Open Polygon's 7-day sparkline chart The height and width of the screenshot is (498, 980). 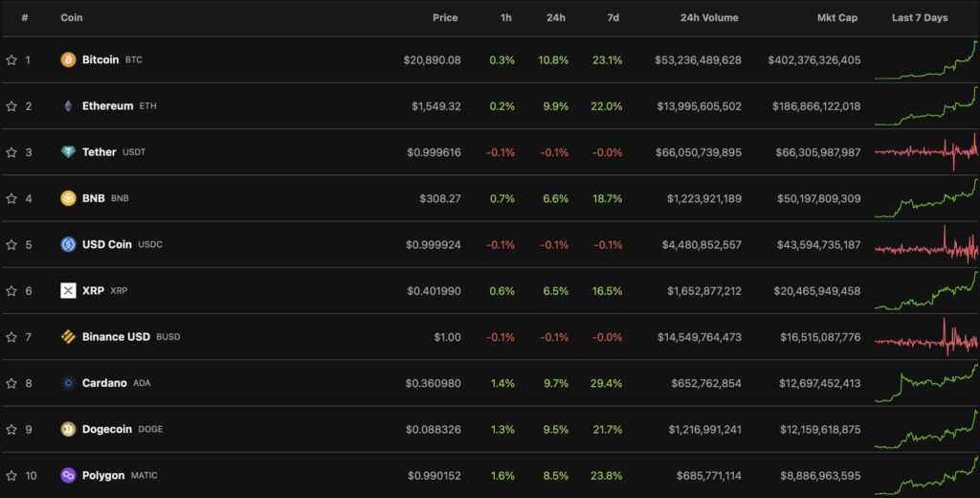point(926,475)
